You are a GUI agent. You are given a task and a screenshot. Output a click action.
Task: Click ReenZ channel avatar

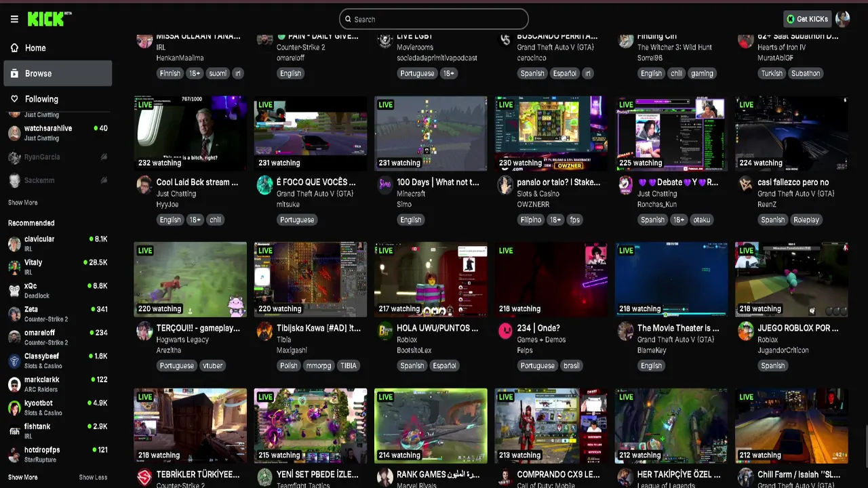coord(745,185)
